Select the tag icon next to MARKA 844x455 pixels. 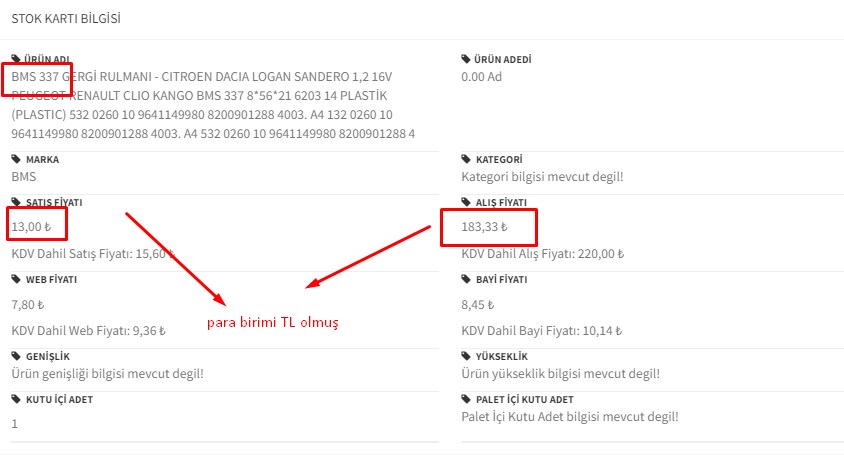tap(16, 159)
